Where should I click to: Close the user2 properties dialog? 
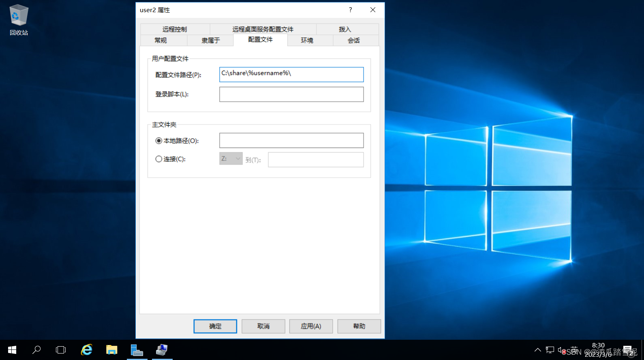(x=373, y=10)
